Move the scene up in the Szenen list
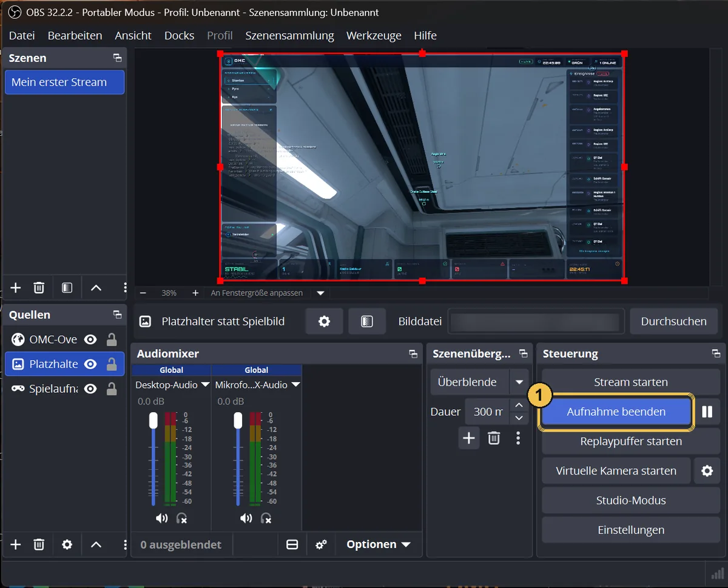 (x=96, y=288)
